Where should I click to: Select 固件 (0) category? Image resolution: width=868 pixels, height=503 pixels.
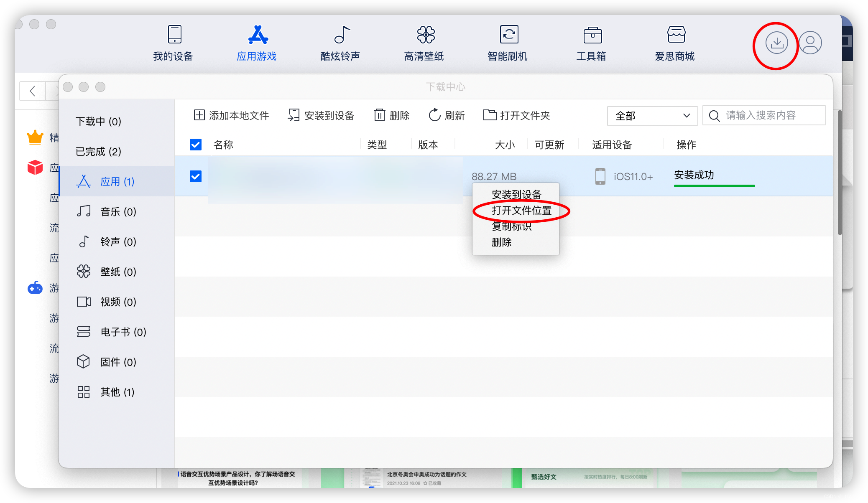(117, 362)
